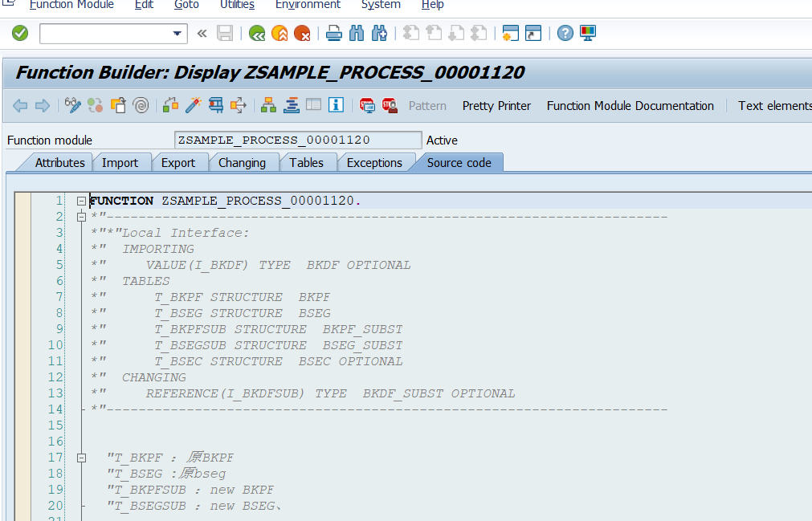Click the Customize Local Layout monitor icon
812x521 pixels.
point(588,34)
